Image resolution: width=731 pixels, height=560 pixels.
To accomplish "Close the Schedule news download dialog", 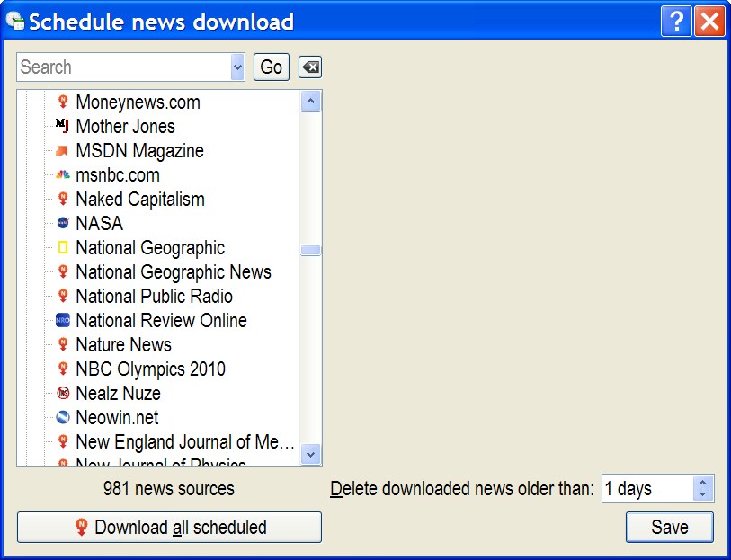I will (x=709, y=21).
